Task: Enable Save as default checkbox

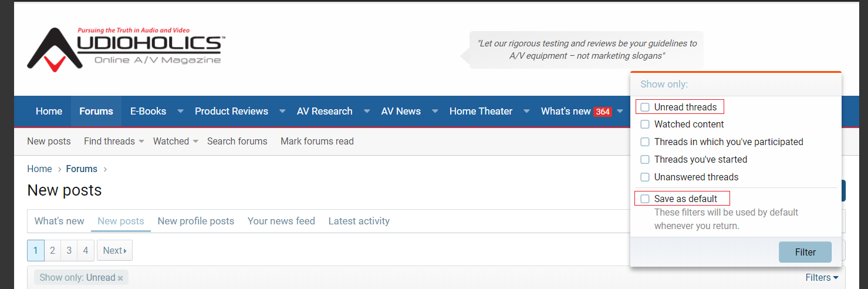Action: pos(645,199)
